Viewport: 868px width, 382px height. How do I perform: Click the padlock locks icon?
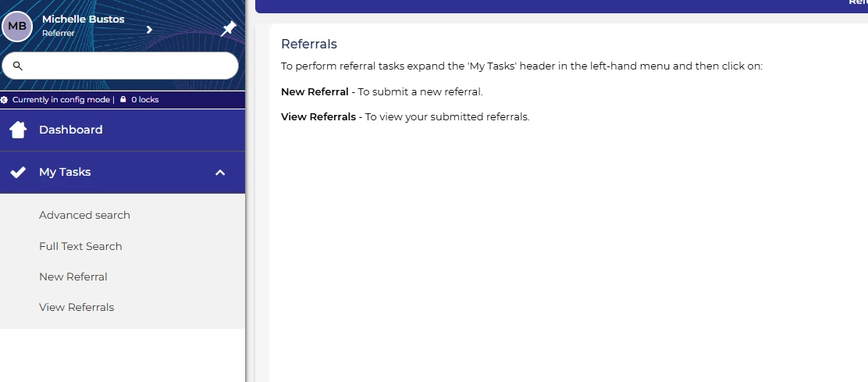tap(123, 100)
